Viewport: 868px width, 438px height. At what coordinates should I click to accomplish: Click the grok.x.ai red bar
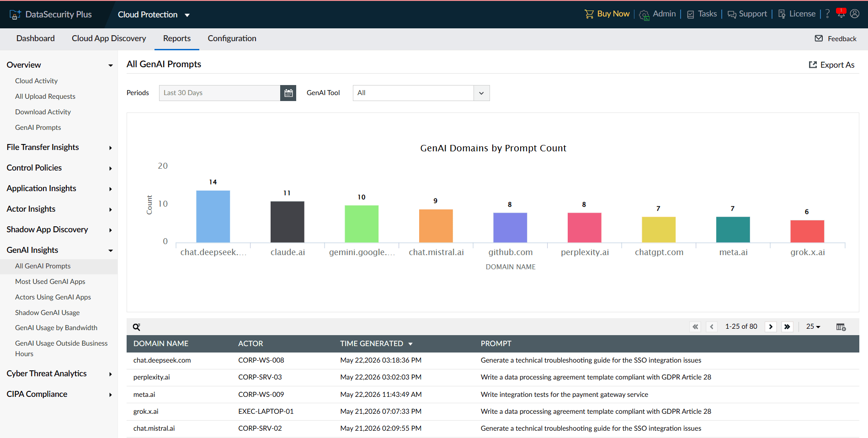(807, 231)
